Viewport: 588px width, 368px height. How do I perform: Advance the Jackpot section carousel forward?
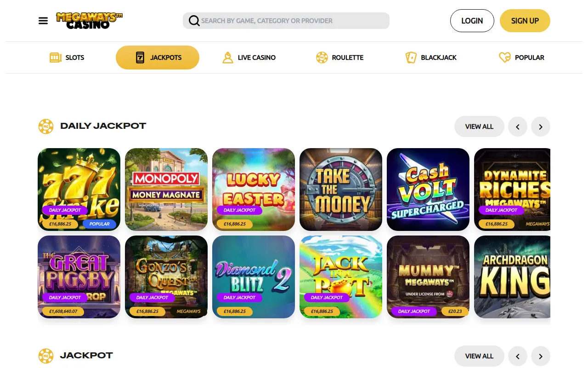(x=541, y=356)
